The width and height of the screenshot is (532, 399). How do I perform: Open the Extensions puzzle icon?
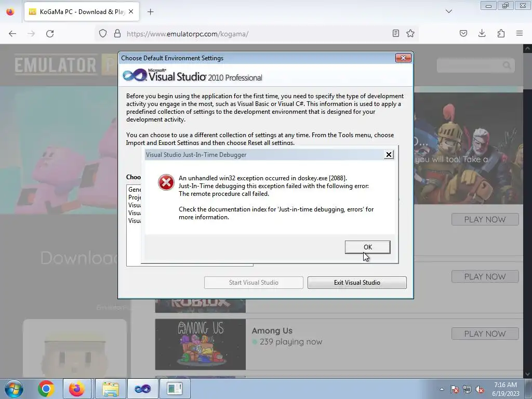501,33
